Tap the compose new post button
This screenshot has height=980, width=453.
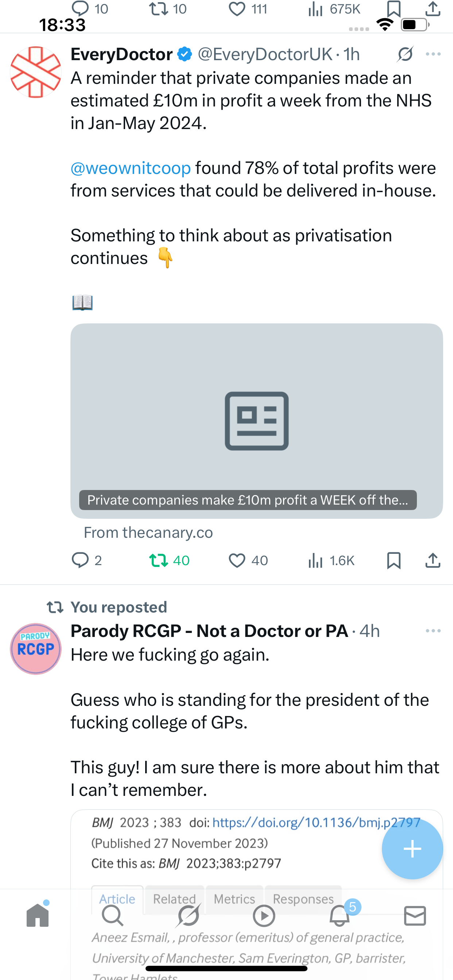coord(412,849)
